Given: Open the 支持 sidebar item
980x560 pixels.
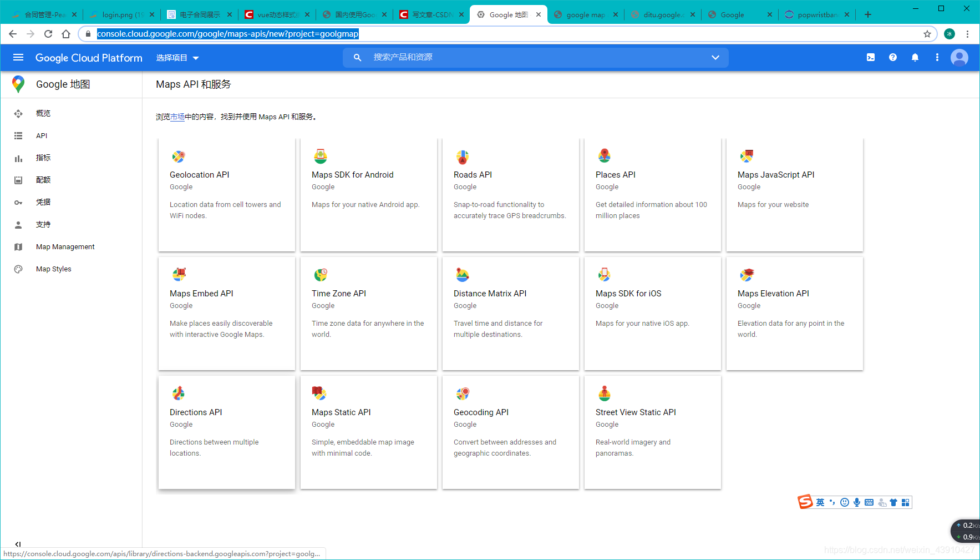Looking at the screenshot, I should [43, 224].
